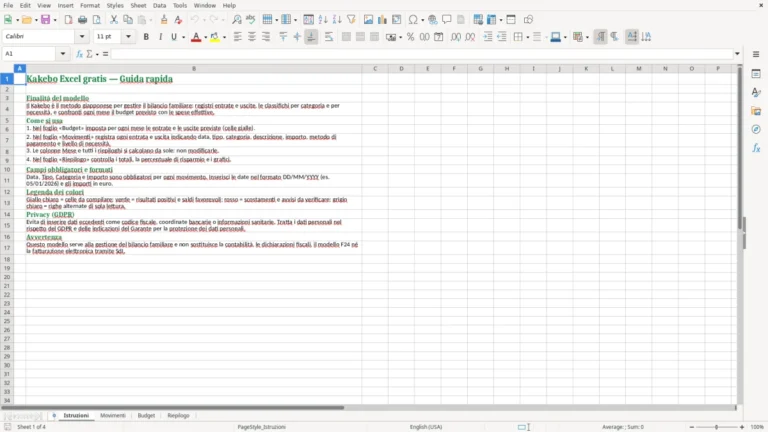Screen dimensions: 768x432
Task: Open the Format menu
Action: [x=90, y=5]
